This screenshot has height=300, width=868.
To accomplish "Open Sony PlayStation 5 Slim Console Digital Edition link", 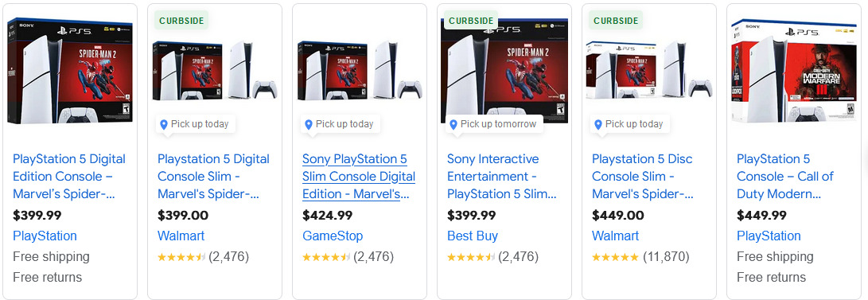I will 359,177.
